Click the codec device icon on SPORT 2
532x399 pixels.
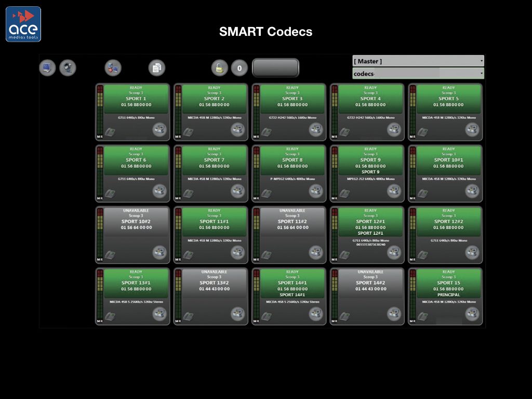pos(238,130)
